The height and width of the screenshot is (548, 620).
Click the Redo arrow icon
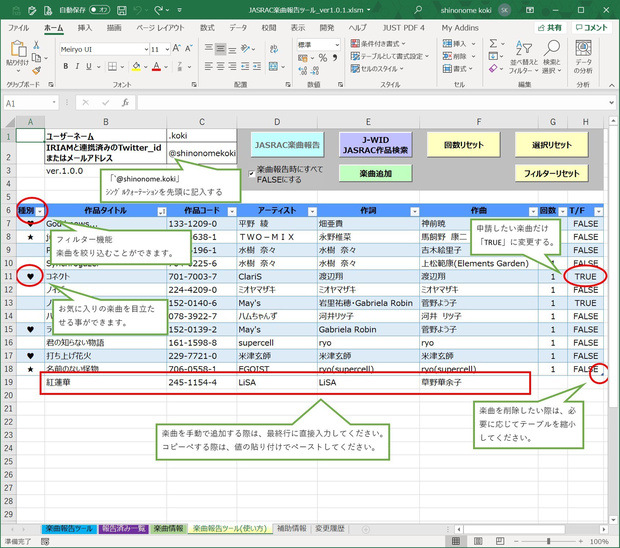click(158, 10)
